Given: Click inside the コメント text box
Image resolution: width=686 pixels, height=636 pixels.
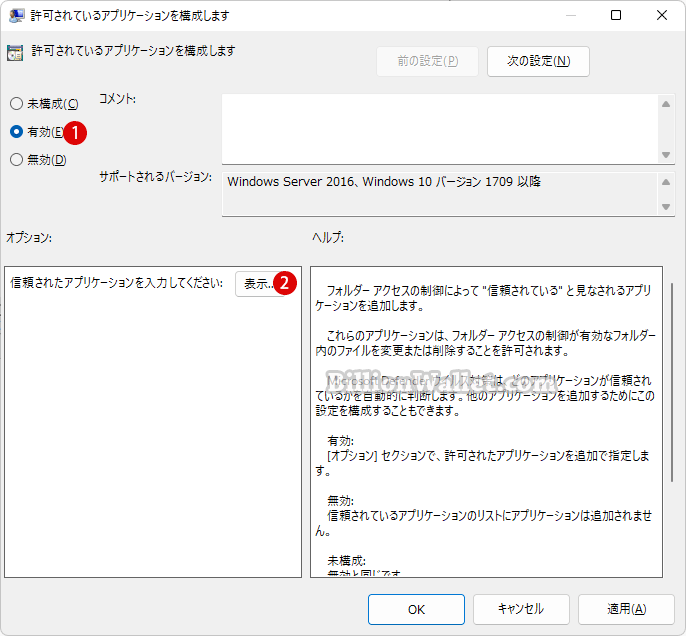Looking at the screenshot, I should tap(440, 129).
